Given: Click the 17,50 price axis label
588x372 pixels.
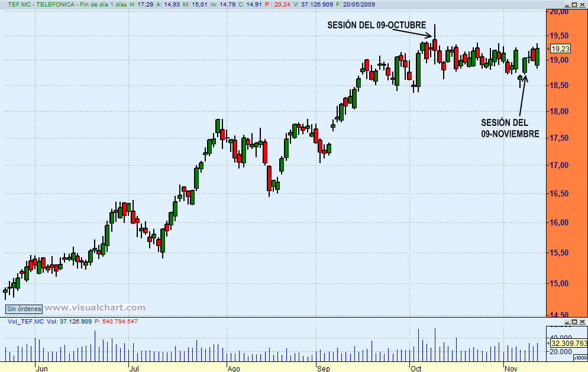Looking at the screenshot, I should click(x=559, y=138).
